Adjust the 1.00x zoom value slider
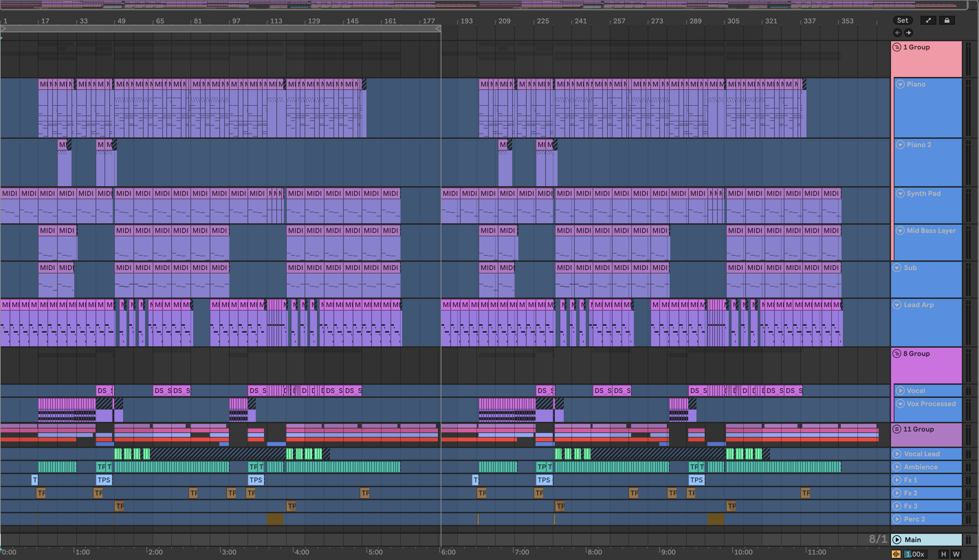979x560 pixels. (x=915, y=554)
